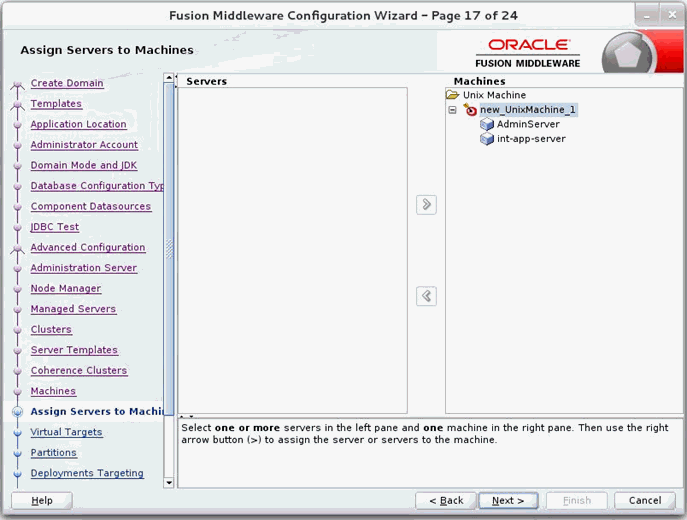Go to Create Domain step
Image resolution: width=687 pixels, height=520 pixels.
[x=67, y=83]
